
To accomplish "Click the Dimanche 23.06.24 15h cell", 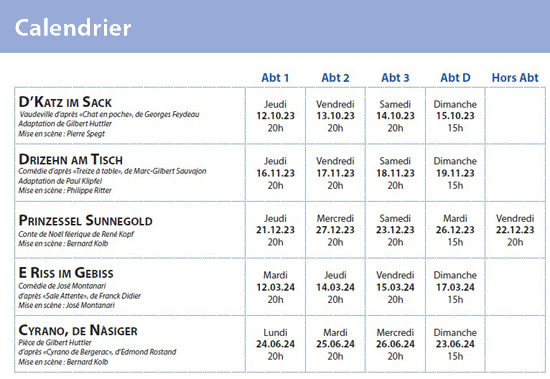I will [x=455, y=344].
